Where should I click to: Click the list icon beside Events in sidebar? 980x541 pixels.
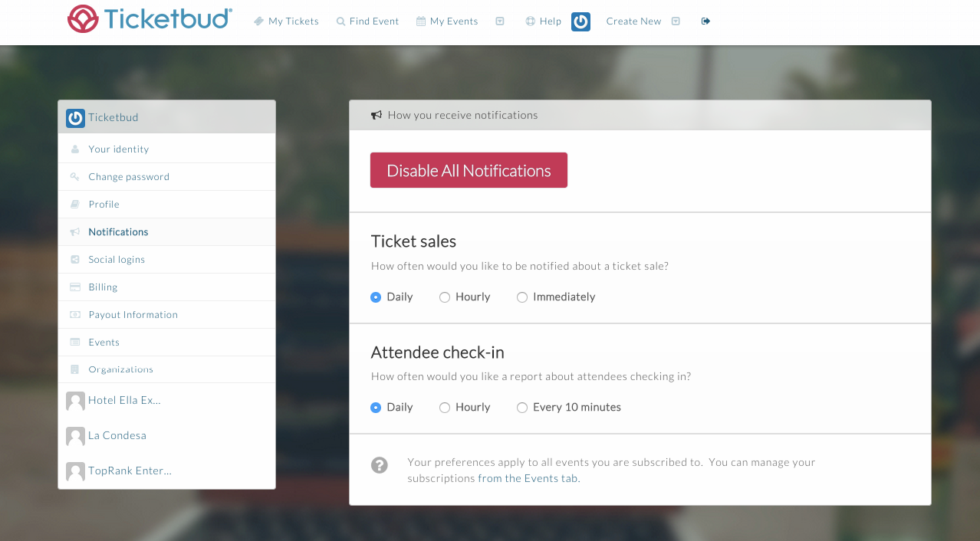click(x=74, y=343)
